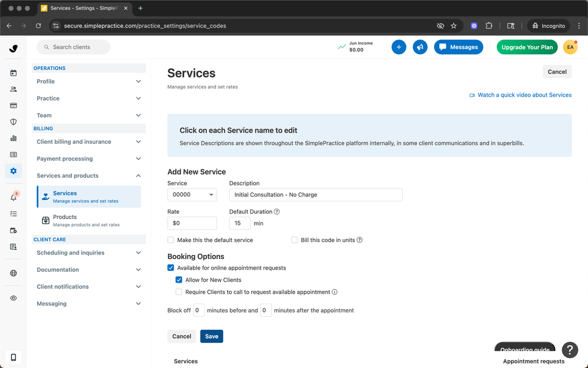Open the task checklist icon in left rail

pos(14,214)
